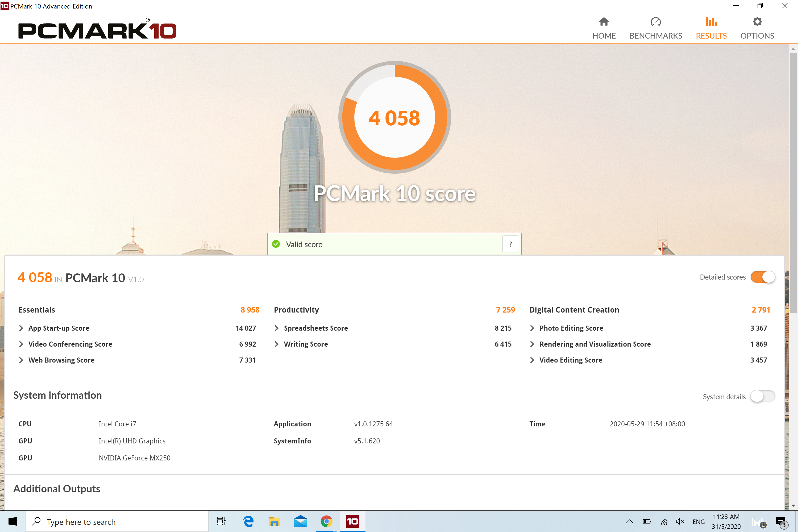Close the PCMark 10 window

click(x=785, y=6)
